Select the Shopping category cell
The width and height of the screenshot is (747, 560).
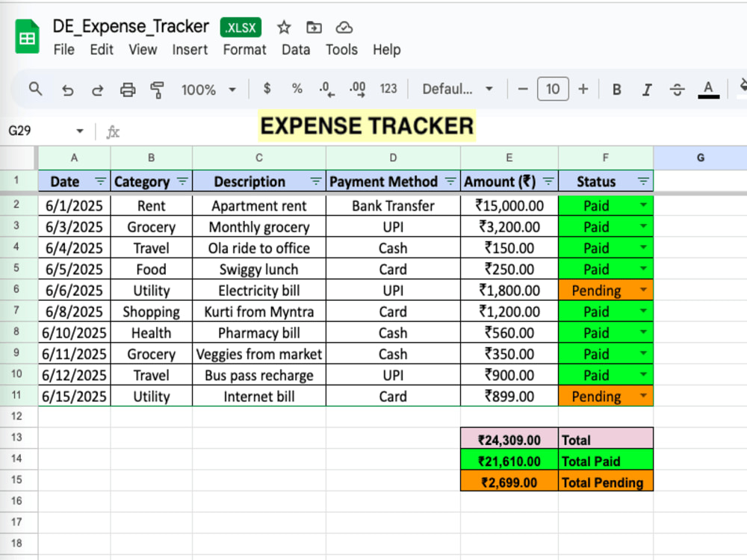point(152,311)
